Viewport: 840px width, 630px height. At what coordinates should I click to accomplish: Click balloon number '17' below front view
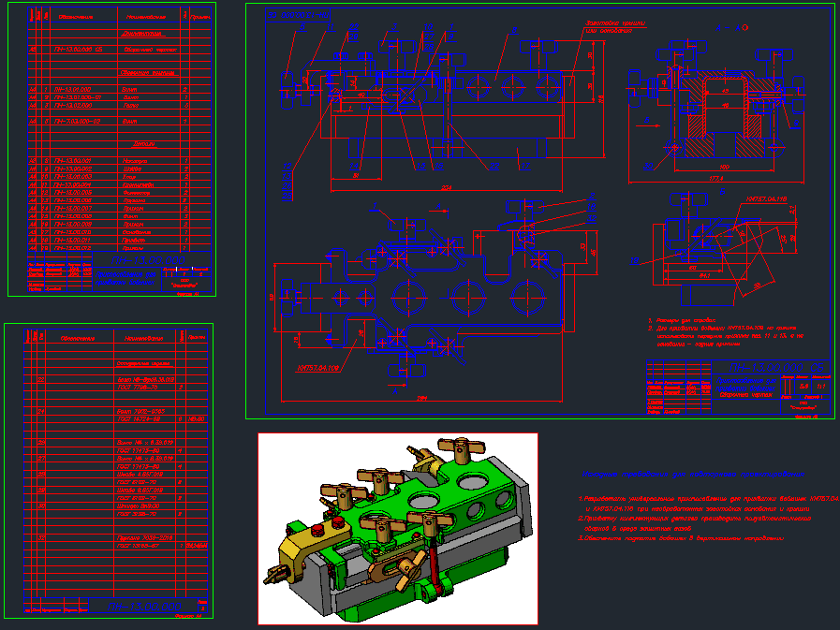point(525,166)
